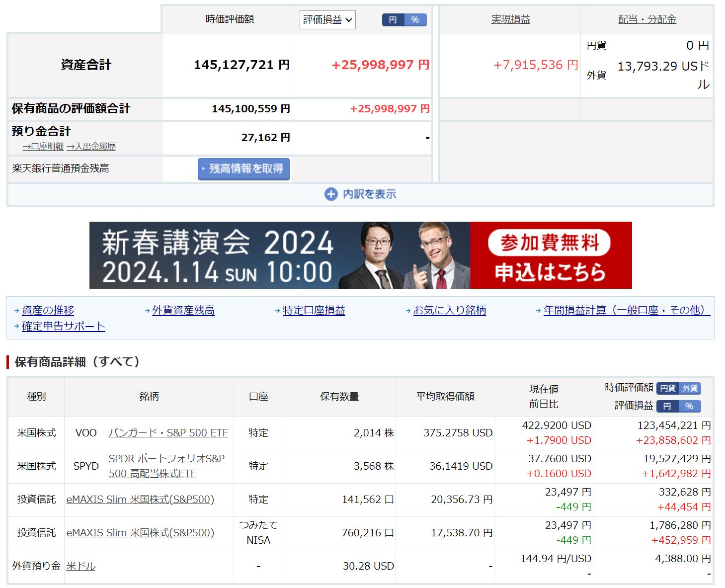View お気に入り銘柄 list
Screen dimensions: 725x588
click(449, 310)
